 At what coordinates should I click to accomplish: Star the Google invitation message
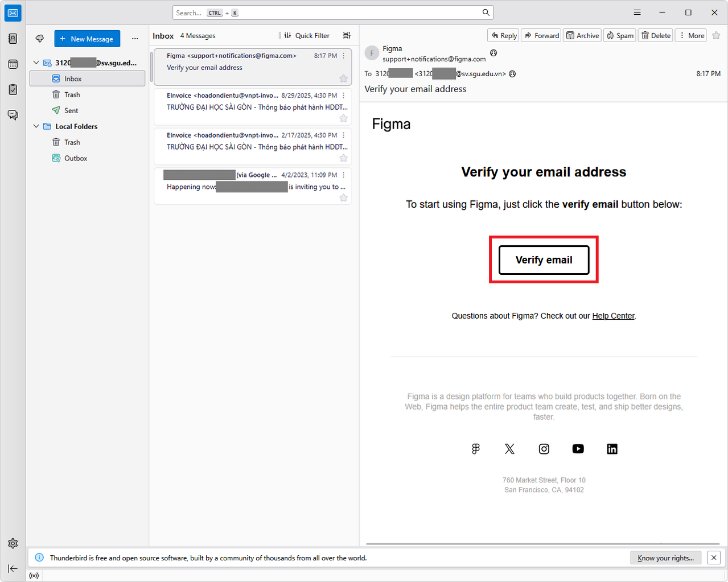click(x=343, y=198)
